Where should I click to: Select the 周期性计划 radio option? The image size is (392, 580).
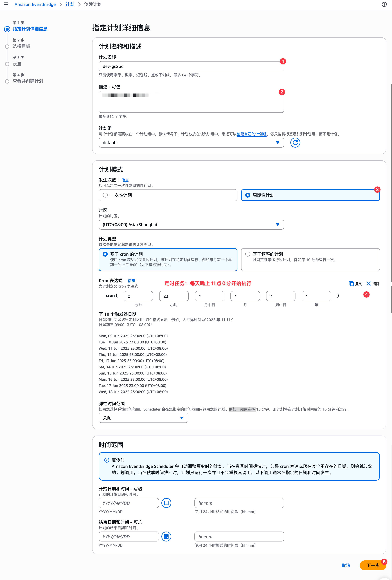click(248, 195)
